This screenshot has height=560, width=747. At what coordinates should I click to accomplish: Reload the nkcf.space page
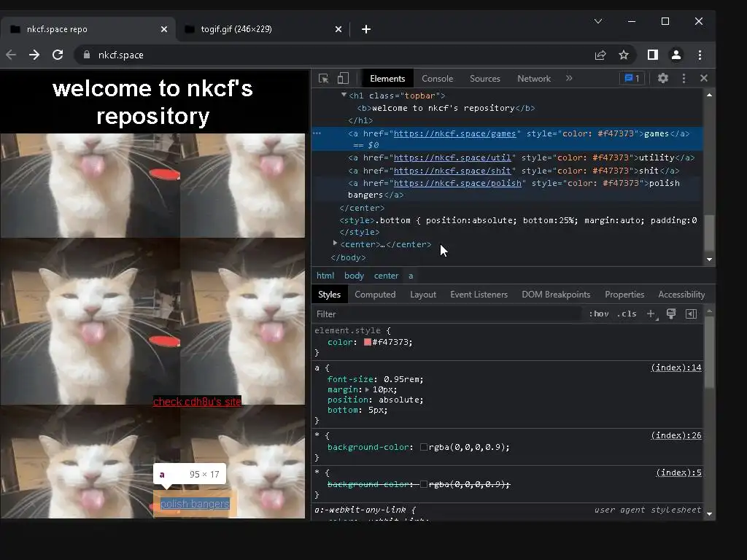coord(58,55)
